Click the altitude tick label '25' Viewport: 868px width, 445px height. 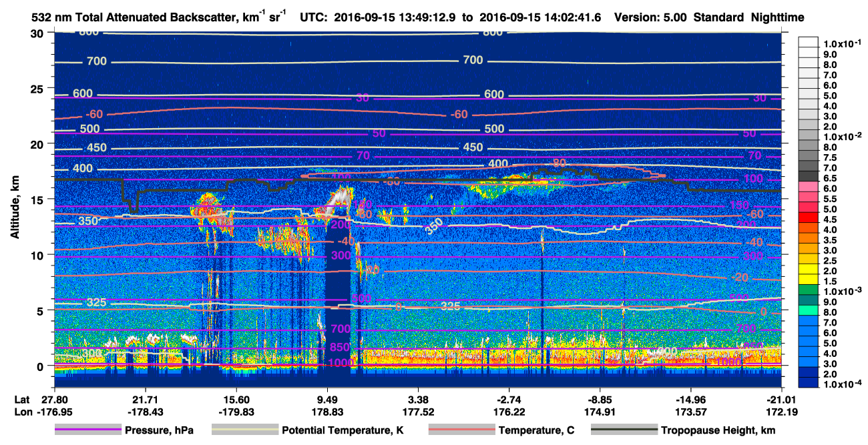(38, 89)
